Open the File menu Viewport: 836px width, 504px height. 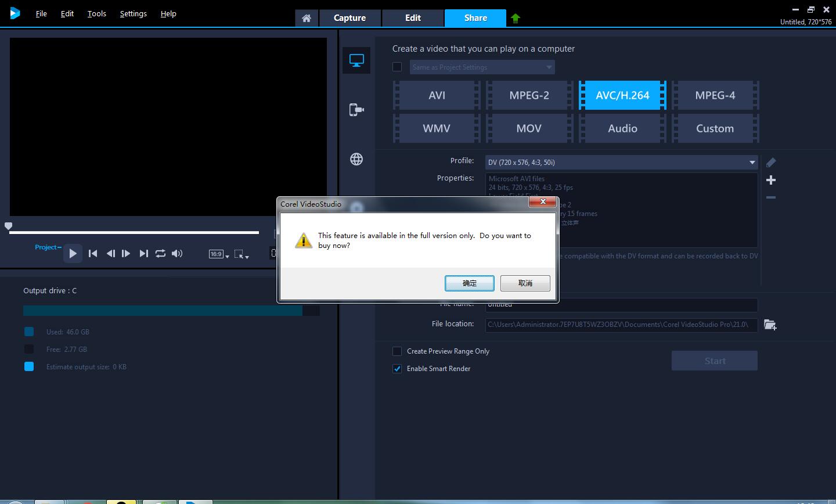(x=41, y=13)
